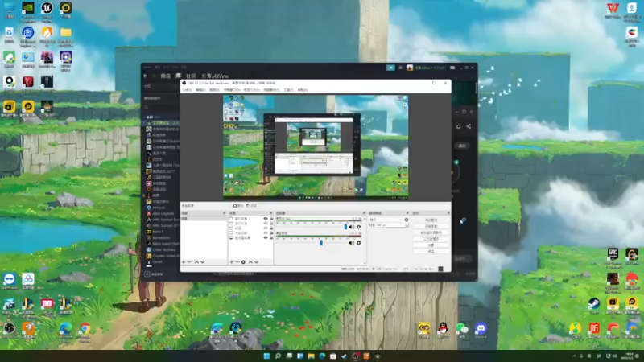
Task: Click the 退出 button in OBS Controls
Action: tap(431, 251)
